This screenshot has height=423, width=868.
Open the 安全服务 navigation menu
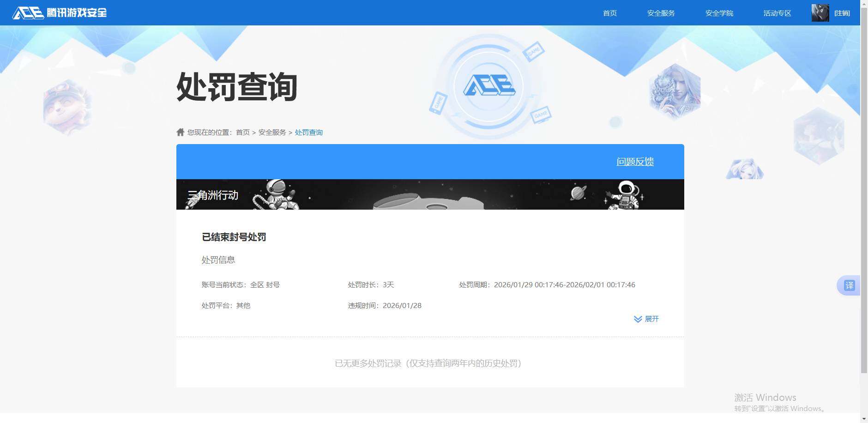click(661, 13)
